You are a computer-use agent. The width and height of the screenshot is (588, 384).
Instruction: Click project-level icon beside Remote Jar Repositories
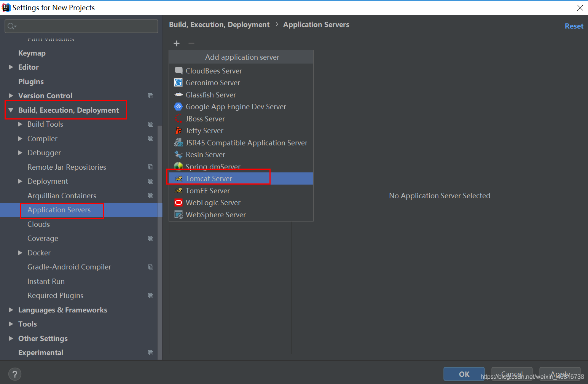151,167
